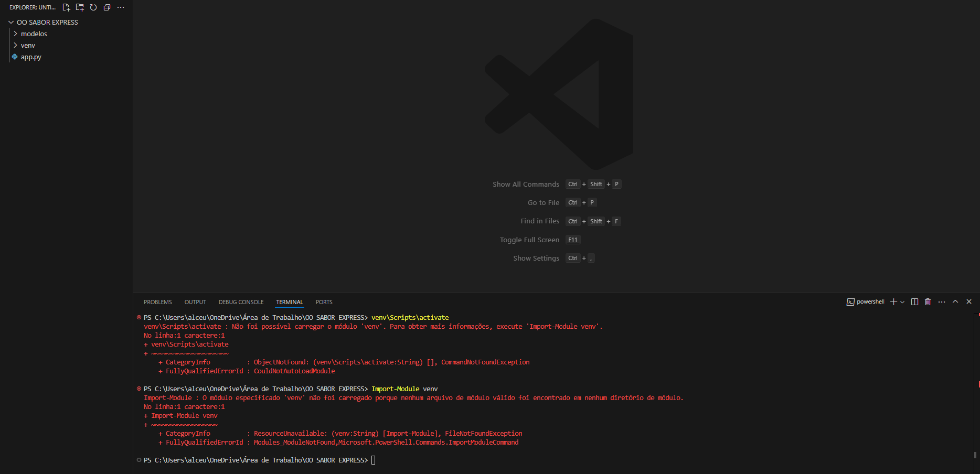The height and width of the screenshot is (474, 980).
Task: Click the 'Show Settings' hint text
Action: point(536,258)
